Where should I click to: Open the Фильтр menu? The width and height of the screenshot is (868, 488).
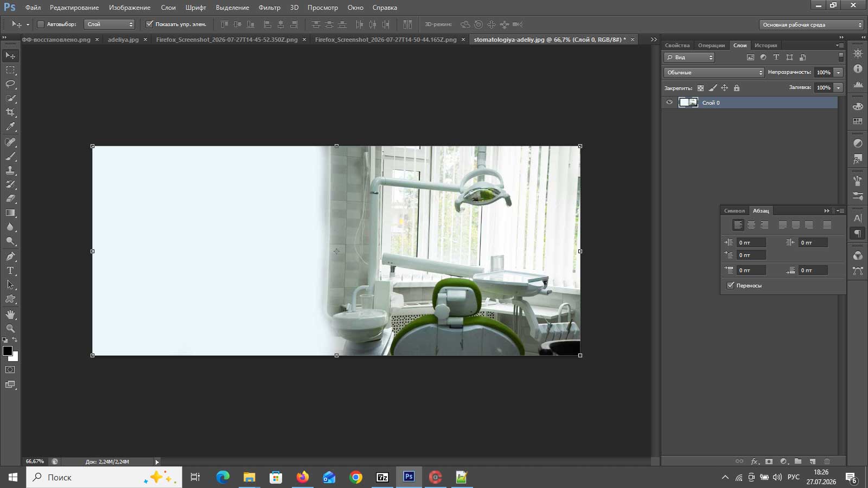[x=270, y=8]
